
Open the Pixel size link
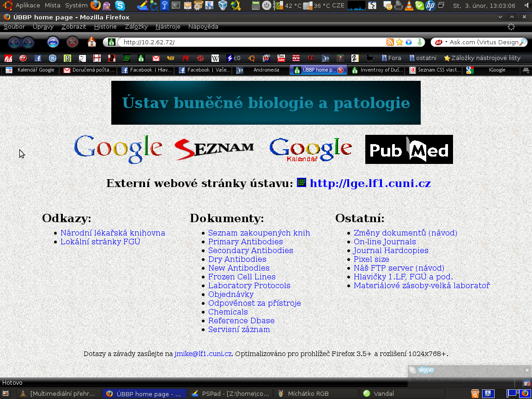point(371,259)
